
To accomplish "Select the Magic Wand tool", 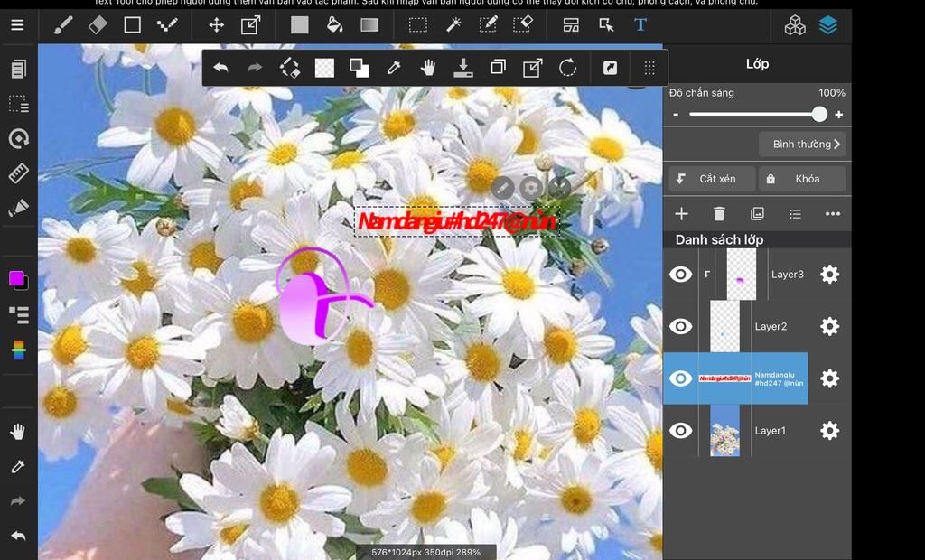I will tap(453, 25).
